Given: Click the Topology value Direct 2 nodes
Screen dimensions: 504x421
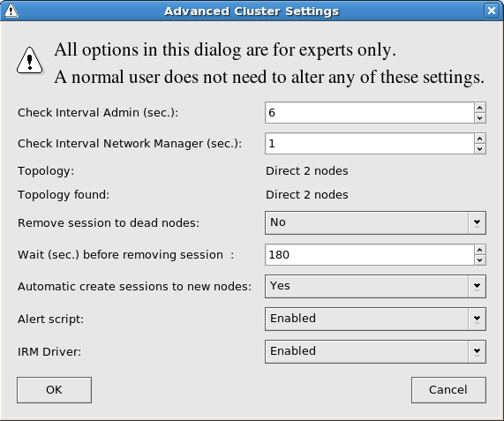Looking at the screenshot, I should (307, 170).
